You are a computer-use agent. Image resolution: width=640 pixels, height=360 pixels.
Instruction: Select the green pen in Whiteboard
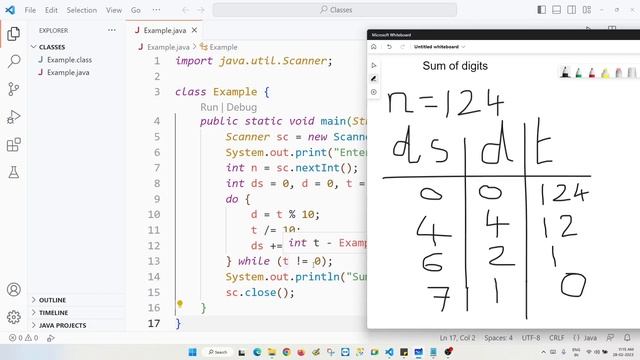[579, 73]
